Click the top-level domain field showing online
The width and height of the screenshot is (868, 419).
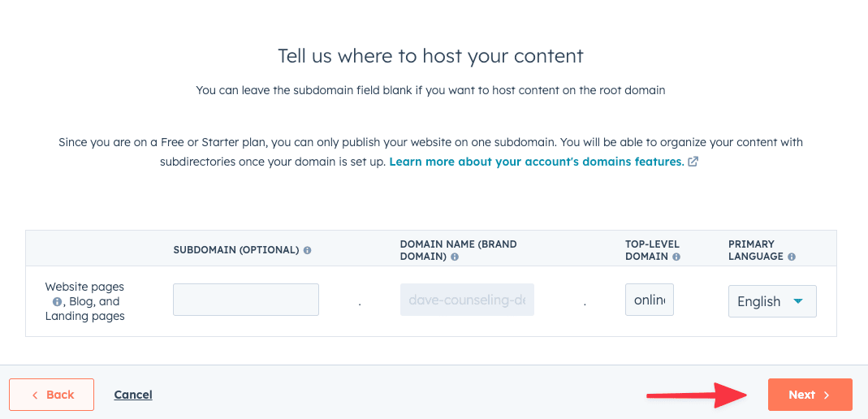coord(650,300)
